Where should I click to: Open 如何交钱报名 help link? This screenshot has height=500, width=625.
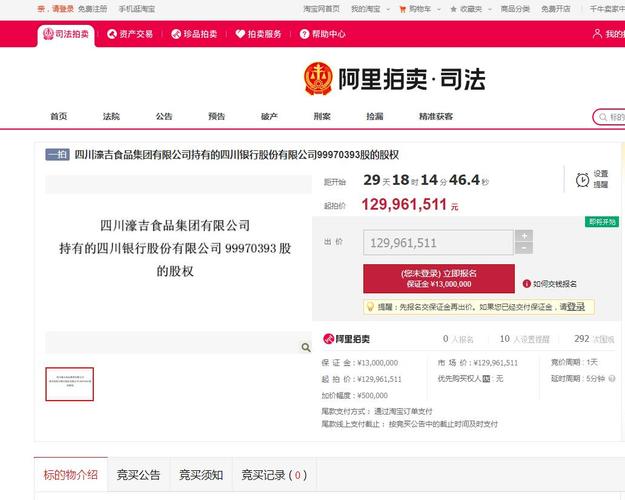[554, 284]
